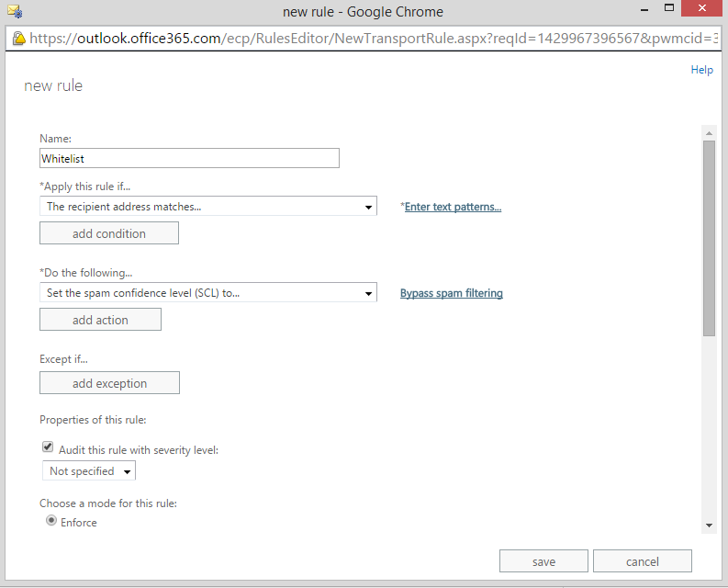
Task: Open the Not specified severity dropdown
Action: (89, 471)
